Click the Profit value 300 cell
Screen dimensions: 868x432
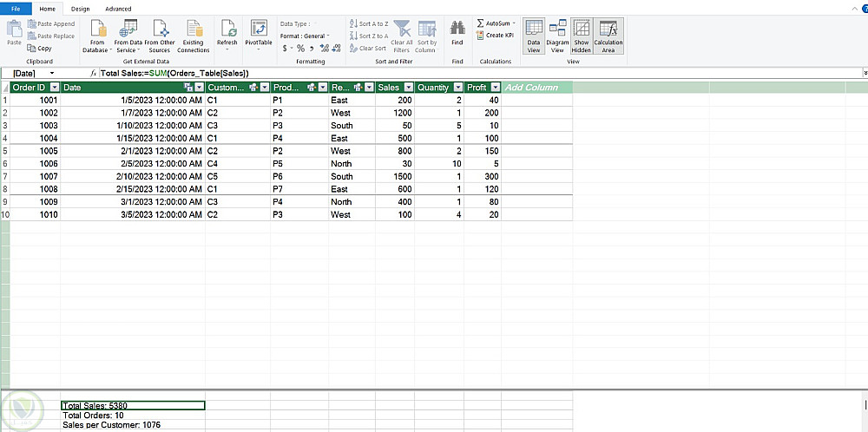483,176
